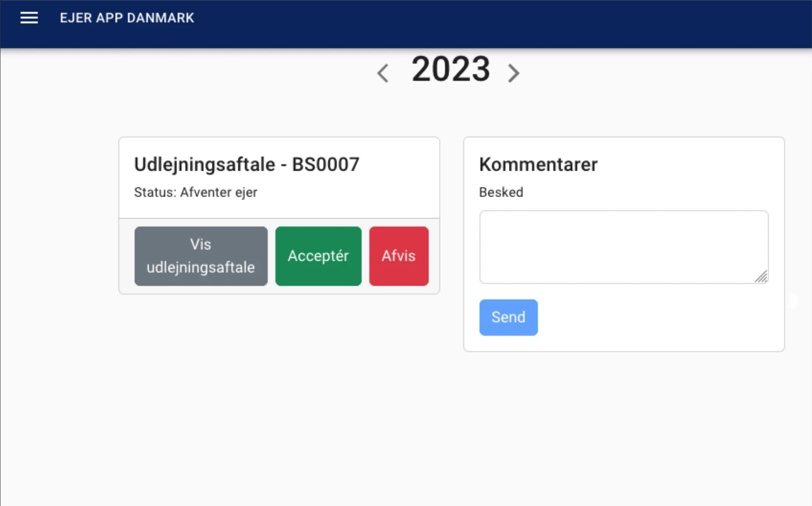
Task: Send your comment using the Send button
Action: (x=508, y=317)
